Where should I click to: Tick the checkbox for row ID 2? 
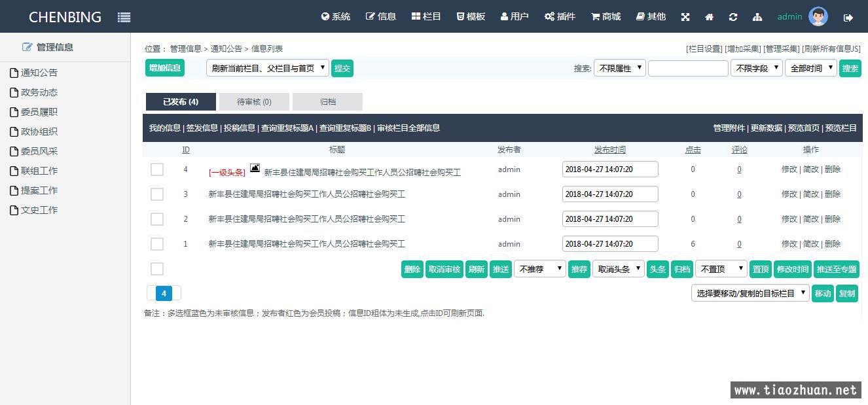[157, 219]
